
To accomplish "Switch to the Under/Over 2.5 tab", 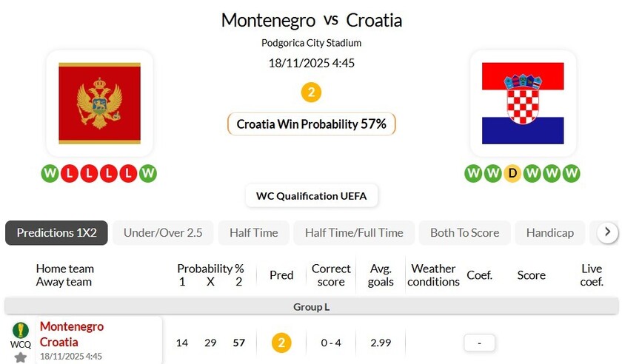I will point(163,232).
